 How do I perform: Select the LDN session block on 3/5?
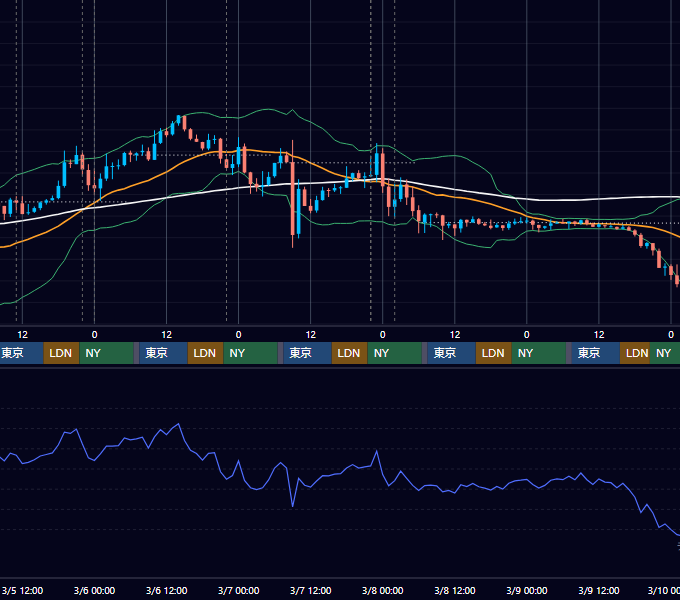point(61,353)
